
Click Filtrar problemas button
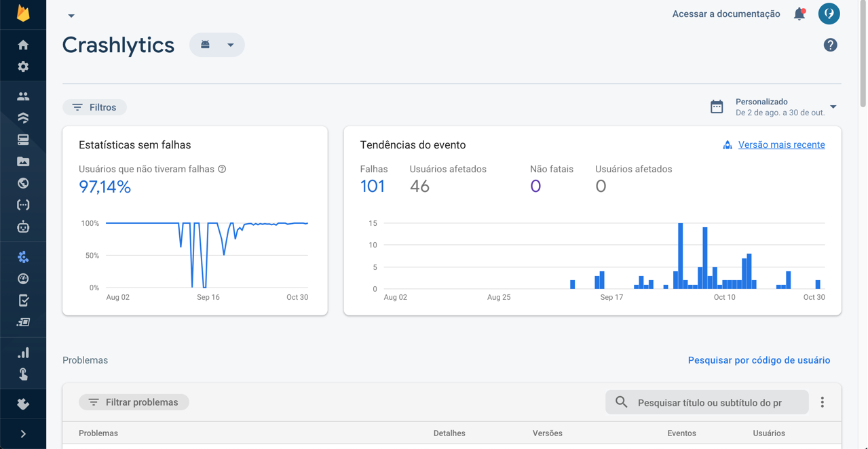134,402
